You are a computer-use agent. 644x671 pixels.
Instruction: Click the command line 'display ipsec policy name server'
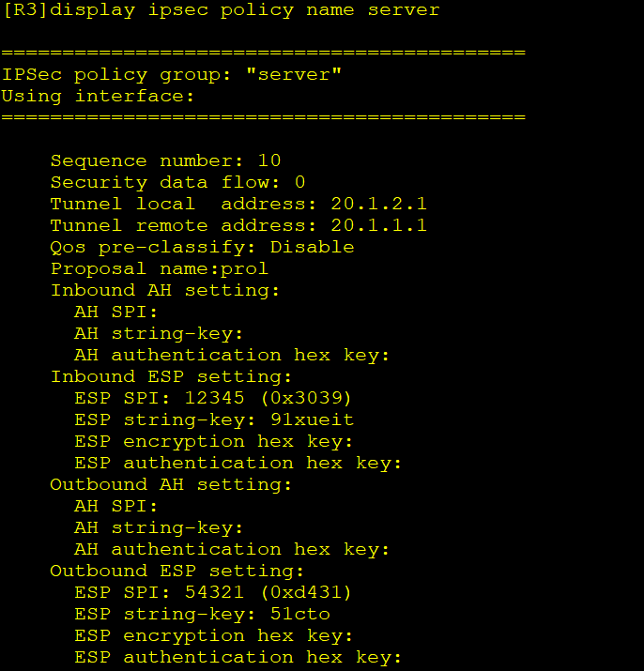[245, 10]
